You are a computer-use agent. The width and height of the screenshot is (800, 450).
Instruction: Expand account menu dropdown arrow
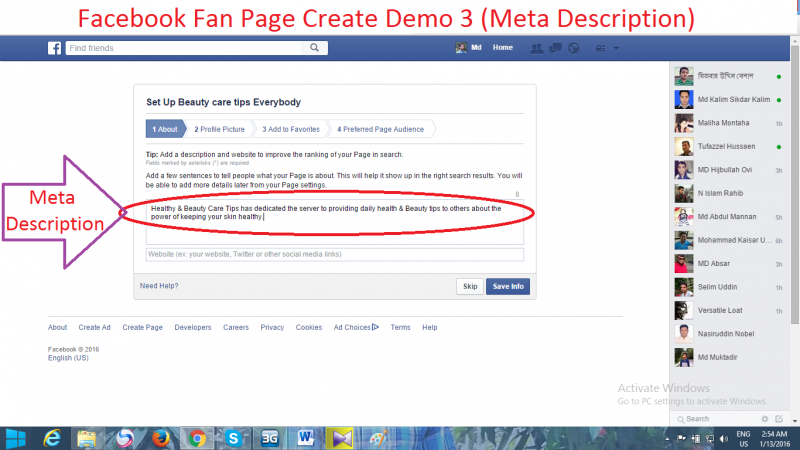click(x=616, y=48)
